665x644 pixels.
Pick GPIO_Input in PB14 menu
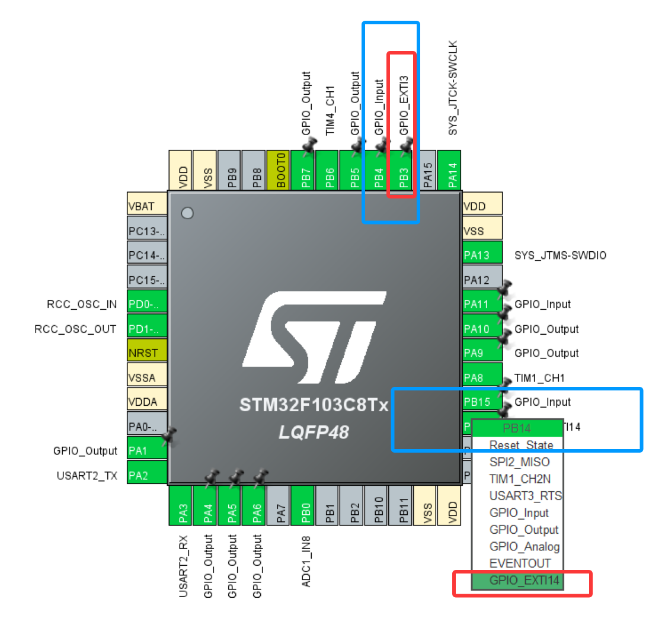click(x=517, y=513)
